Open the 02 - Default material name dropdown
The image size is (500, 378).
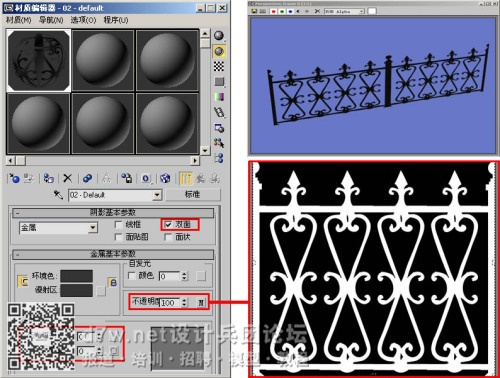(157, 195)
